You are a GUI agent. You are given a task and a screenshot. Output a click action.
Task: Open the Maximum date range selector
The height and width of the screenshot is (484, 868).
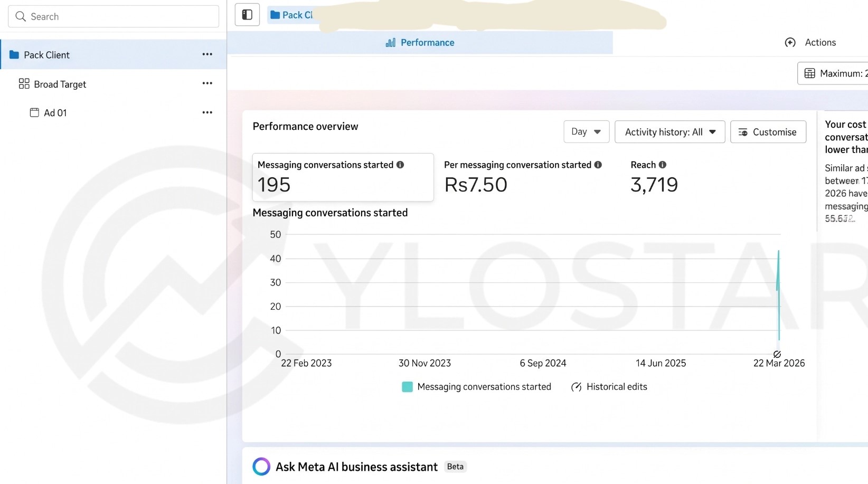[833, 73]
